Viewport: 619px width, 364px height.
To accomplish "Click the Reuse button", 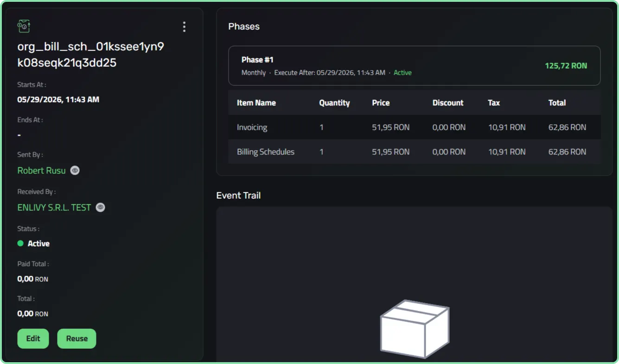I will coord(77,339).
